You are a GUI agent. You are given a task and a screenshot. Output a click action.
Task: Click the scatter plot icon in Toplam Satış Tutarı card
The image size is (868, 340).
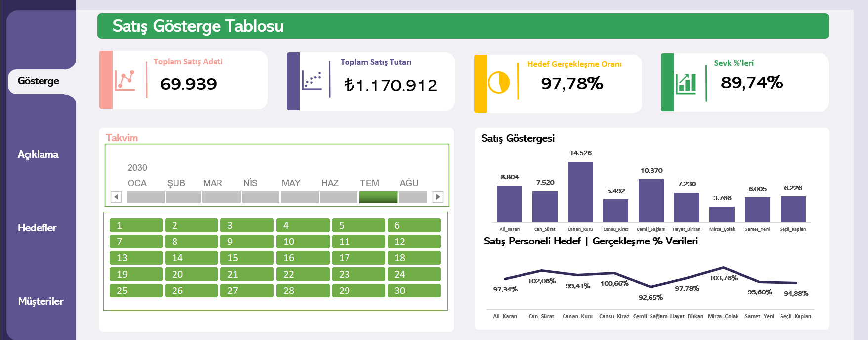point(311,81)
